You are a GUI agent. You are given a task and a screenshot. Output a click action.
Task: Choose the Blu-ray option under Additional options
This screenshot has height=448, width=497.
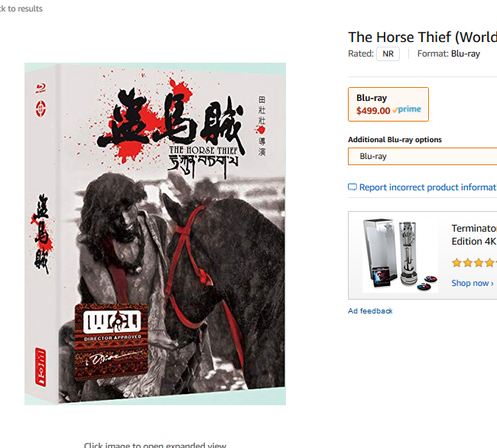[x=423, y=156]
